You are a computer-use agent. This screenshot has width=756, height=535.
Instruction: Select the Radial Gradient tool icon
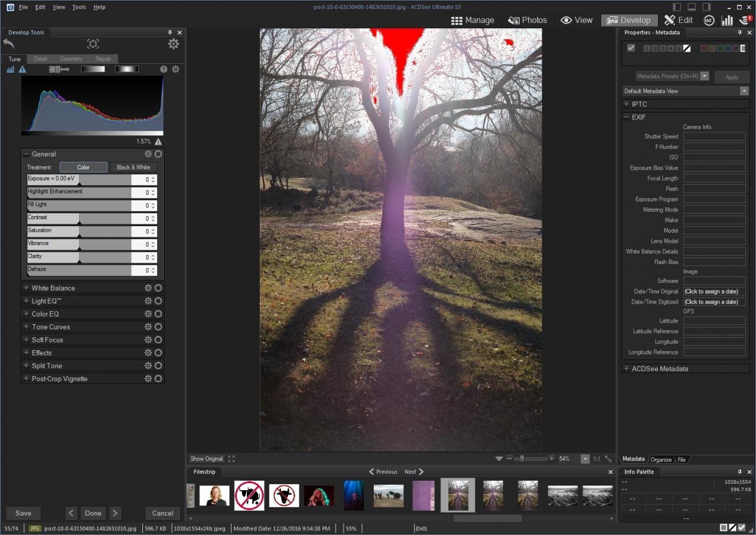(126, 69)
